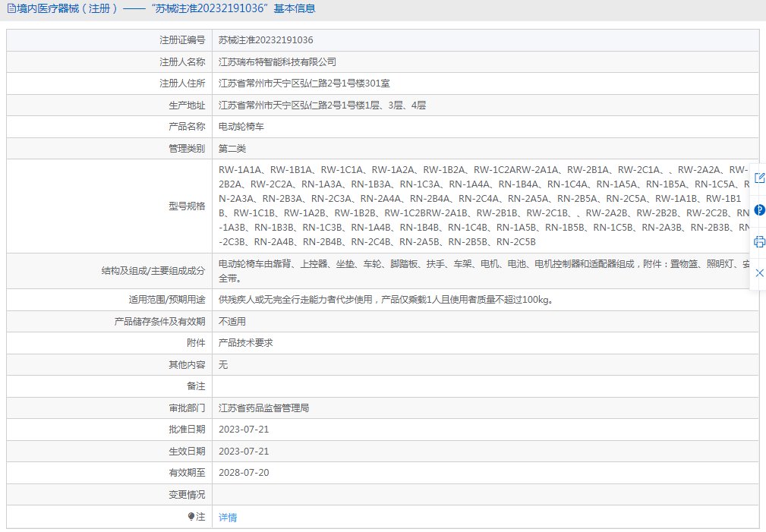Click the 其他内容 row label
766x532 pixels.
[187, 365]
